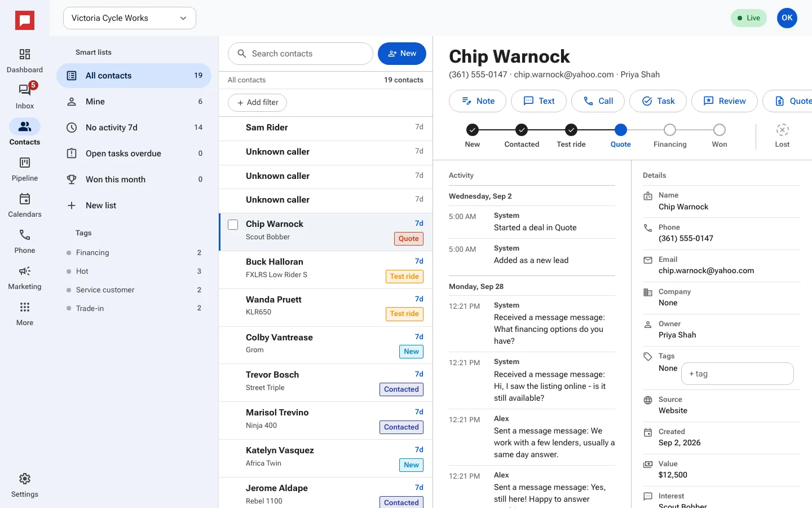This screenshot has height=508, width=812.
Task: Click the Value money icon
Action: point(648,465)
